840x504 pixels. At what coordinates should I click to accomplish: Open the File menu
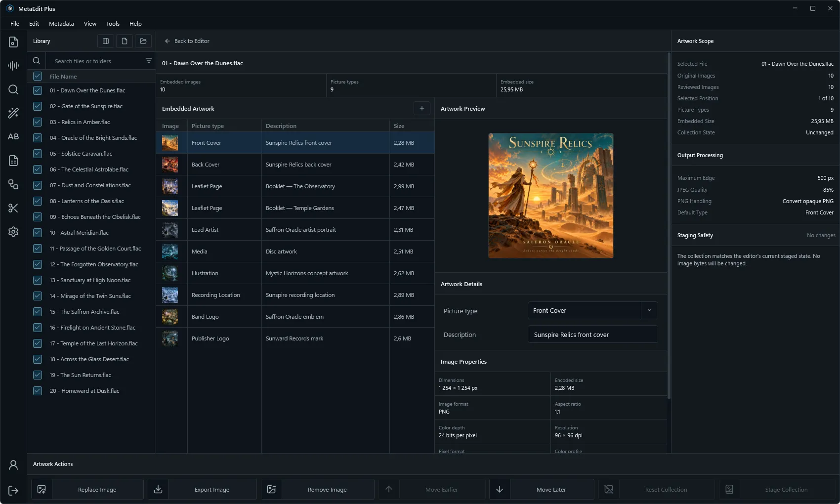point(15,24)
